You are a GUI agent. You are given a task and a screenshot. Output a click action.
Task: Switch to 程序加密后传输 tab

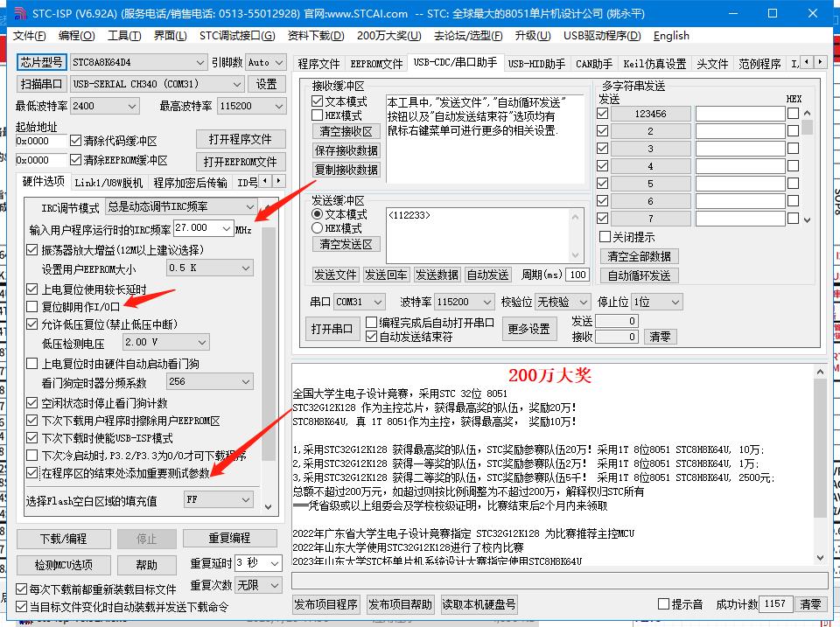click(x=190, y=183)
